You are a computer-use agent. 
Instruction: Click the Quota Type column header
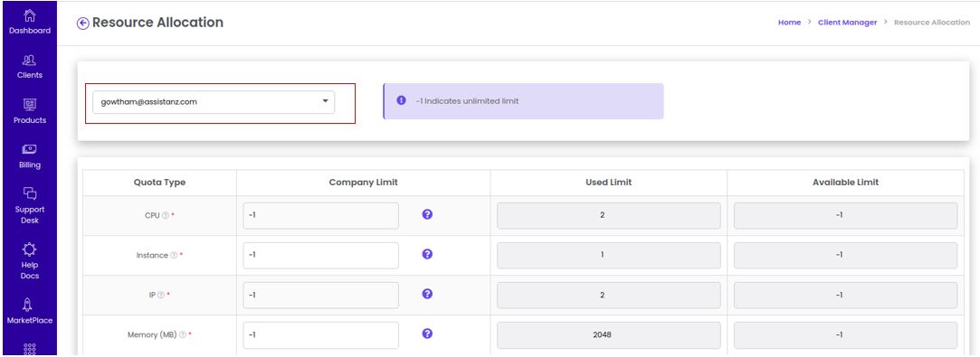[159, 183]
